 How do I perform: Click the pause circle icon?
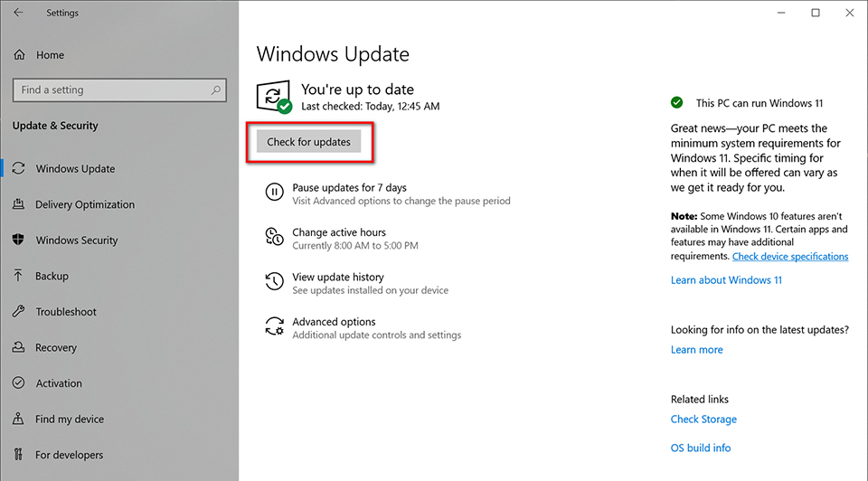[x=274, y=192]
